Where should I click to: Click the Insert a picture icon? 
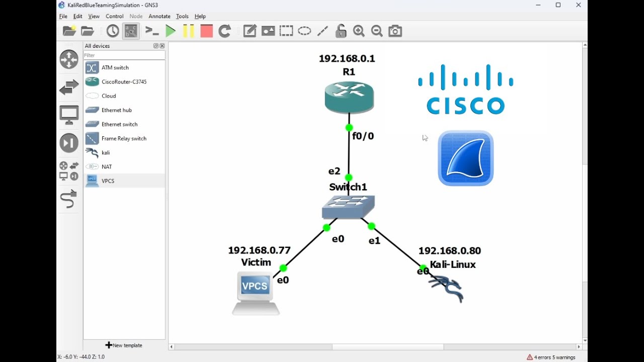click(x=268, y=31)
